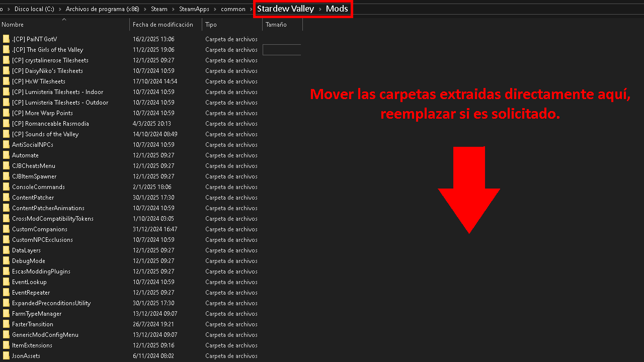Click date 16/2/2025 13:06 cell
Viewport: 644px width, 362px height.
point(153,39)
